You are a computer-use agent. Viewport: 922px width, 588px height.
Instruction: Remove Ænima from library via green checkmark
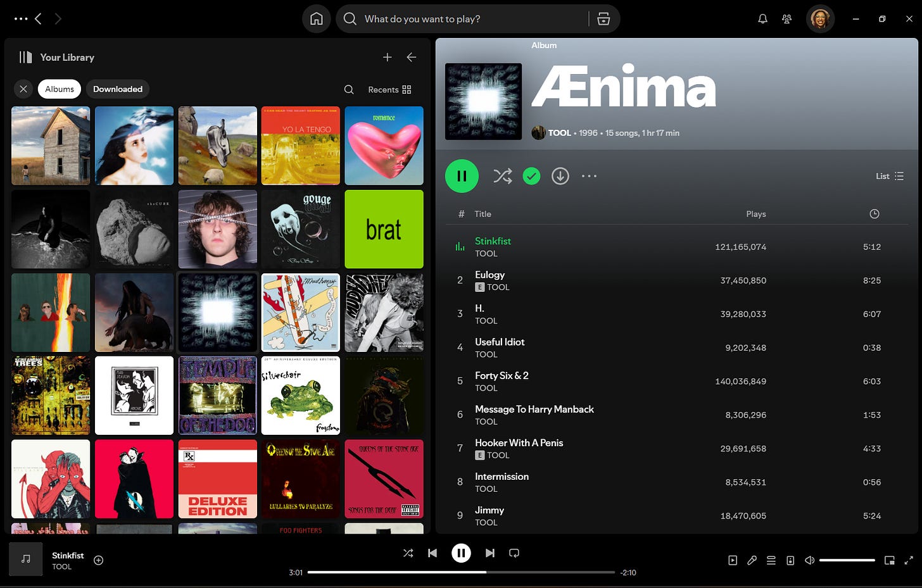pos(532,176)
